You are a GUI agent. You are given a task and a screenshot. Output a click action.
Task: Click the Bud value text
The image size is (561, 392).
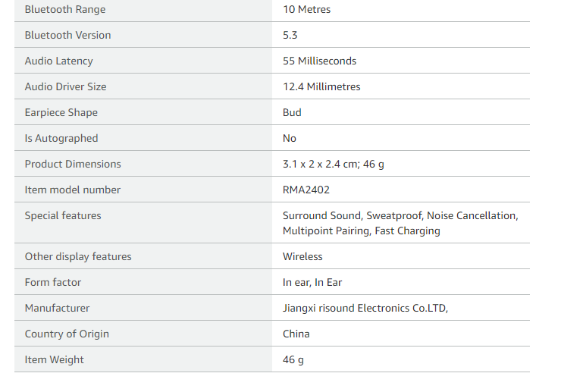pos(292,113)
